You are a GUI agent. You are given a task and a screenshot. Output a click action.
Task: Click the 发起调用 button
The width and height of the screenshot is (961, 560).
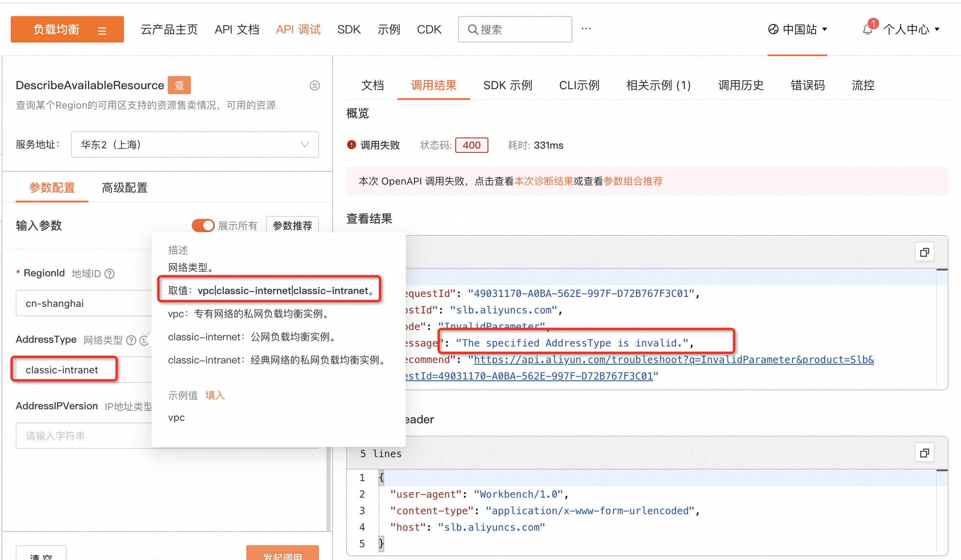pyautogui.click(x=283, y=553)
